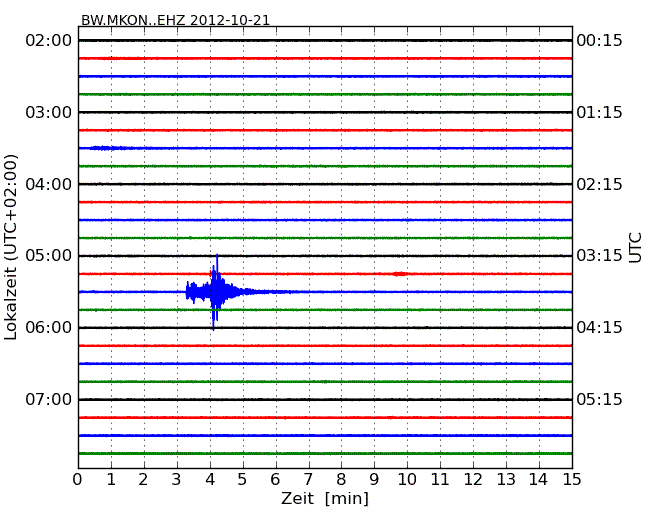The height and width of the screenshot is (520, 650).
Task: Pick the 5 minute tick label
Action: (242, 479)
